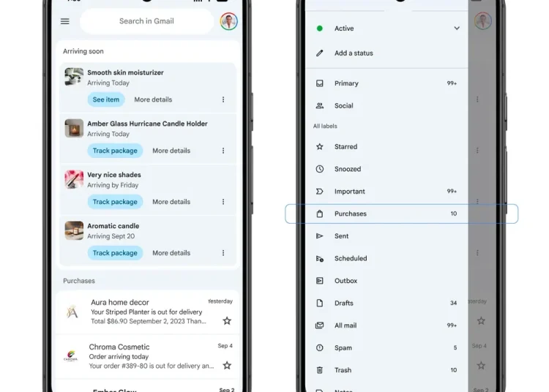Select the Social category
549x392 pixels.
(344, 105)
